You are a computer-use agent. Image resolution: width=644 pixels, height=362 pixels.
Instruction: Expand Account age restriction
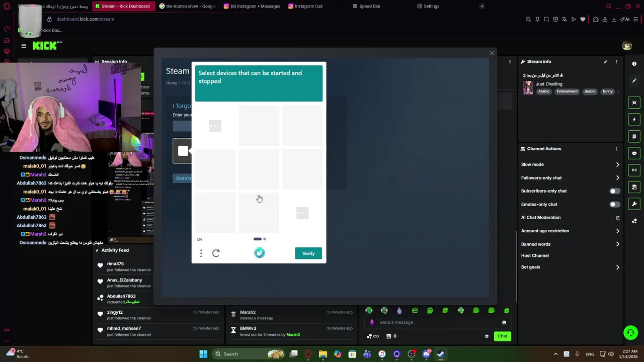570,231
